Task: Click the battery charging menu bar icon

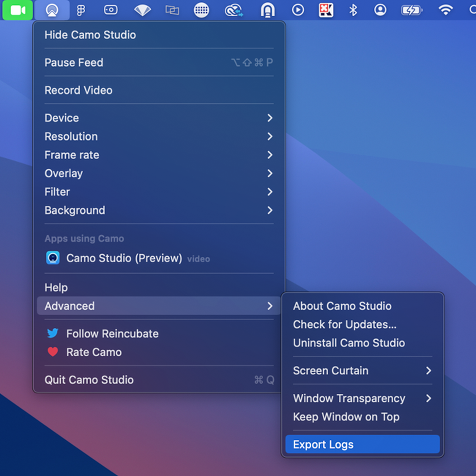Action: pyautogui.click(x=411, y=10)
